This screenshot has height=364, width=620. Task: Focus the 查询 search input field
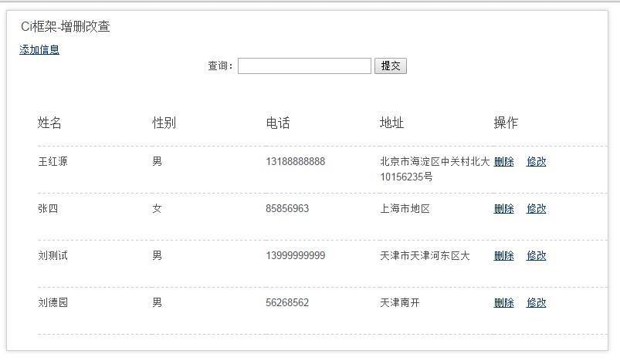tap(304, 66)
